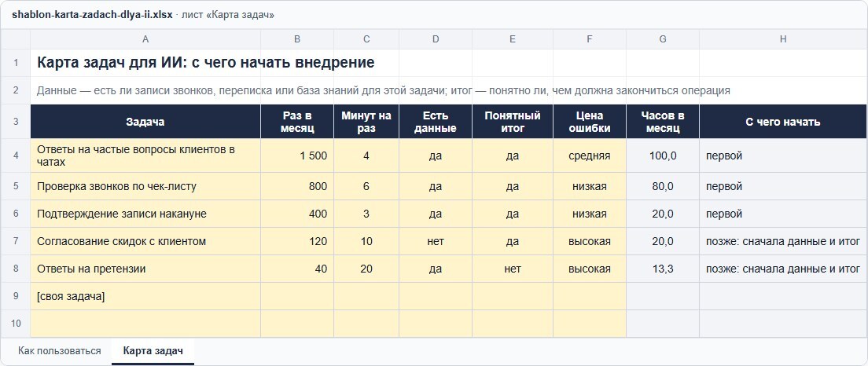
Task: Select cell «Ответы на частые вопросы клиентов в чатах»
Action: pos(145,156)
